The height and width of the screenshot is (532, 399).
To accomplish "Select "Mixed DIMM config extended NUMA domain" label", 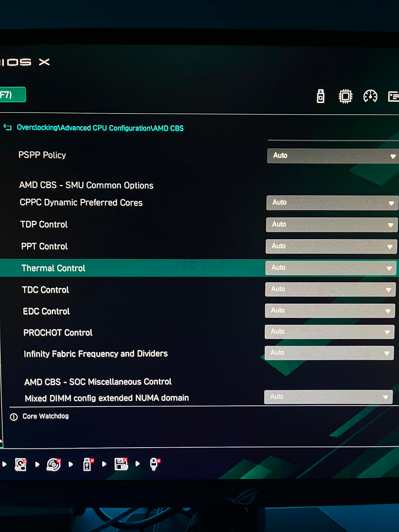I will pos(107,398).
